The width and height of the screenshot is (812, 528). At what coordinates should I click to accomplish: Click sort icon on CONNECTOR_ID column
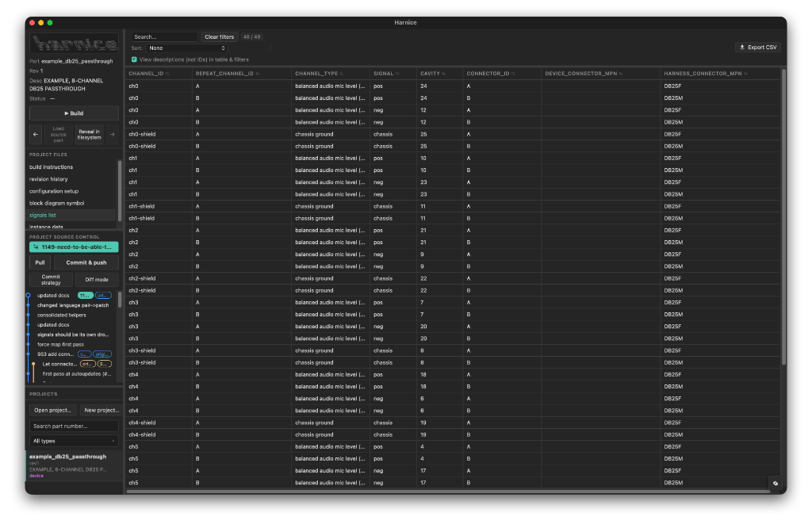pyautogui.click(x=513, y=74)
